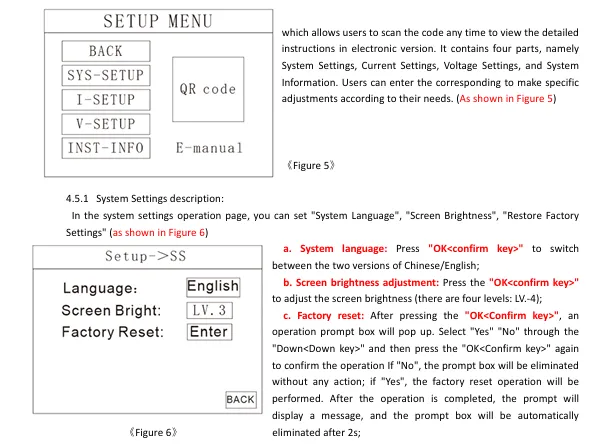Activate the Factory Reset Enter button
Image resolution: width=597 pixels, height=445 pixels.
click(209, 332)
